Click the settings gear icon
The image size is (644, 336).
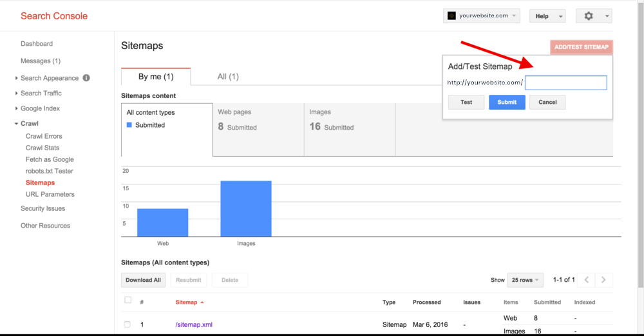[x=588, y=16]
